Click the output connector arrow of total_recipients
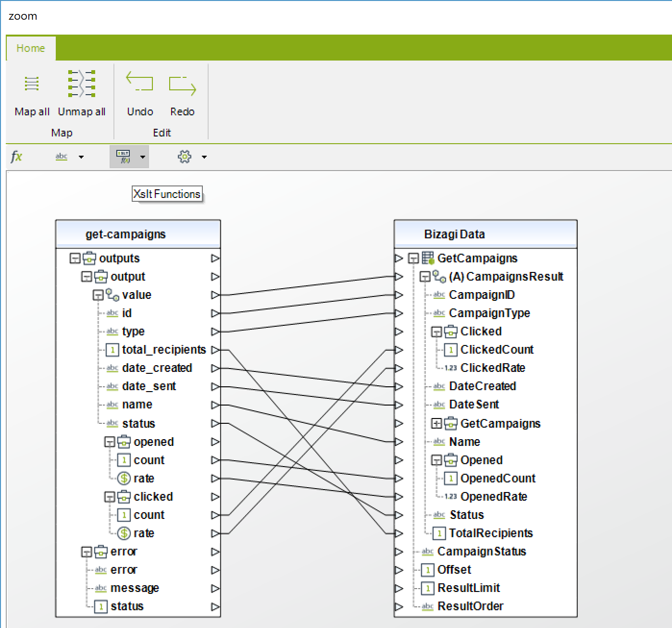 (x=215, y=350)
